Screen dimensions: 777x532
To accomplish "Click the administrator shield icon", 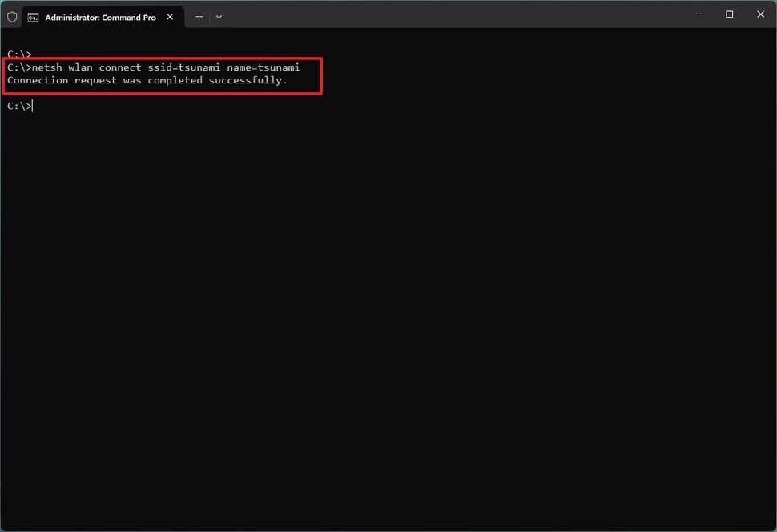I will (12, 16).
